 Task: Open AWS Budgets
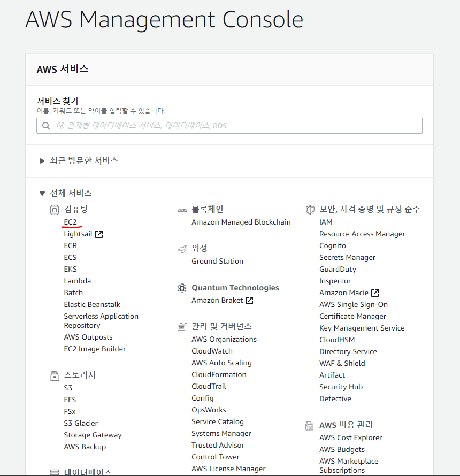[342, 450]
